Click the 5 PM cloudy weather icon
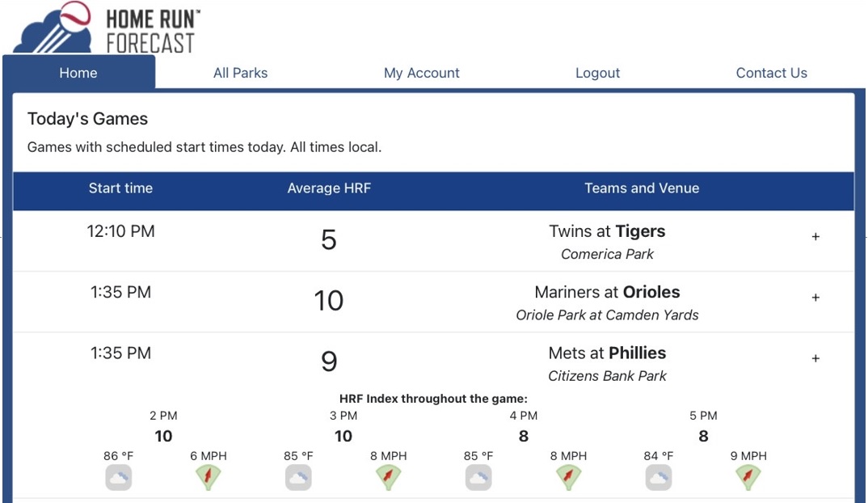Image resolution: width=868 pixels, height=503 pixels. coord(658,477)
